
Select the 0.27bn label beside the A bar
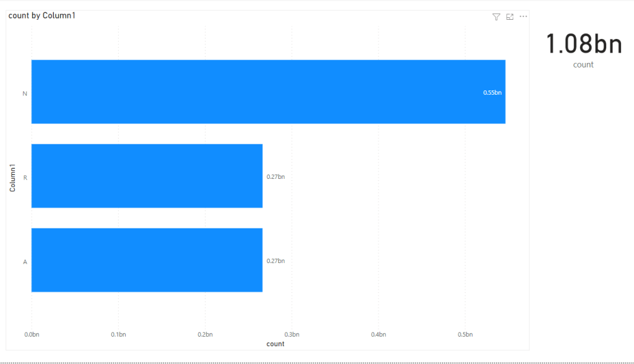[x=276, y=261]
